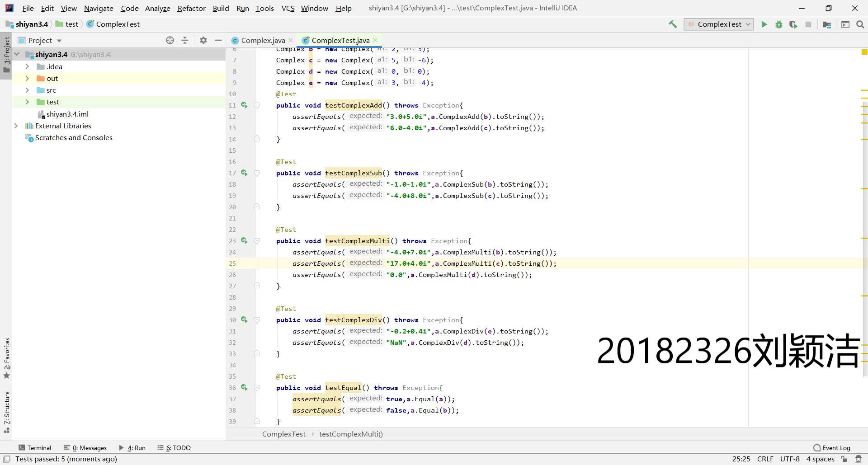The image size is (868, 465).
Task: Click the warning indicator atop editor scrollbar
Action: tap(864, 52)
